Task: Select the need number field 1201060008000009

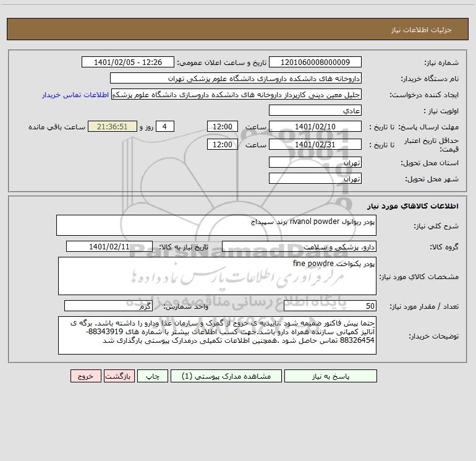Action: click(x=315, y=62)
